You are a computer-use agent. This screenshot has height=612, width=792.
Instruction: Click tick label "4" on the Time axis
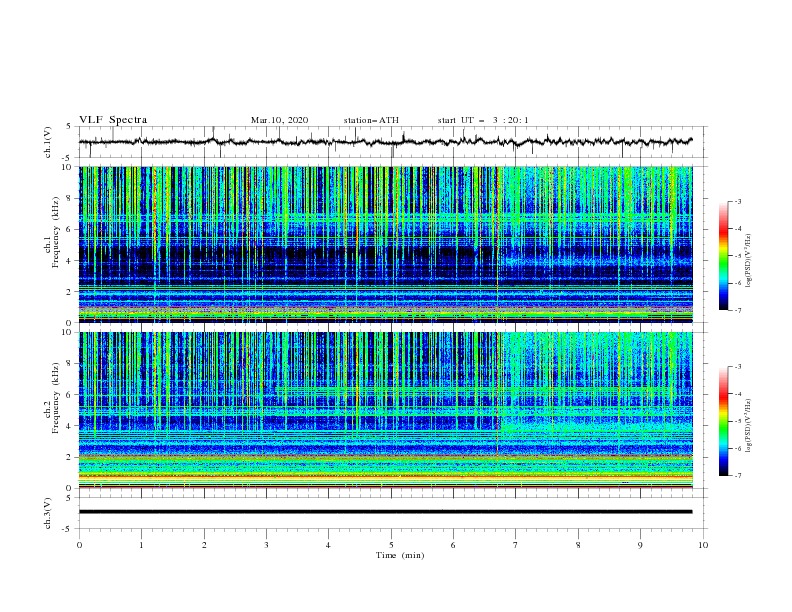point(328,545)
